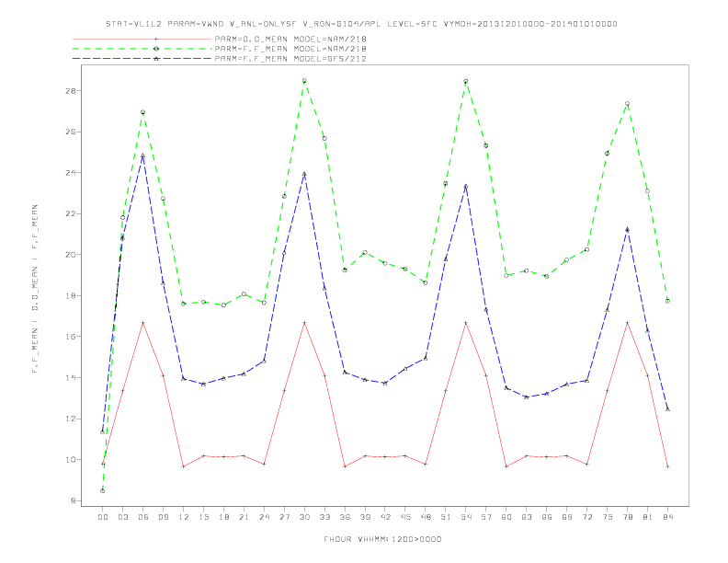Screen dimensions: 728x563
Task: Click the green dashed legend line sample
Action: (142, 49)
